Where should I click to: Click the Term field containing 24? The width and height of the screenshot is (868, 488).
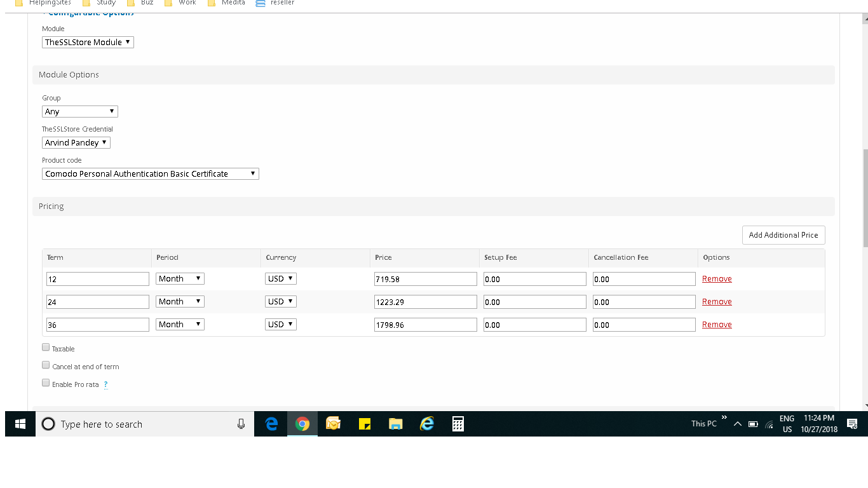pos(98,302)
